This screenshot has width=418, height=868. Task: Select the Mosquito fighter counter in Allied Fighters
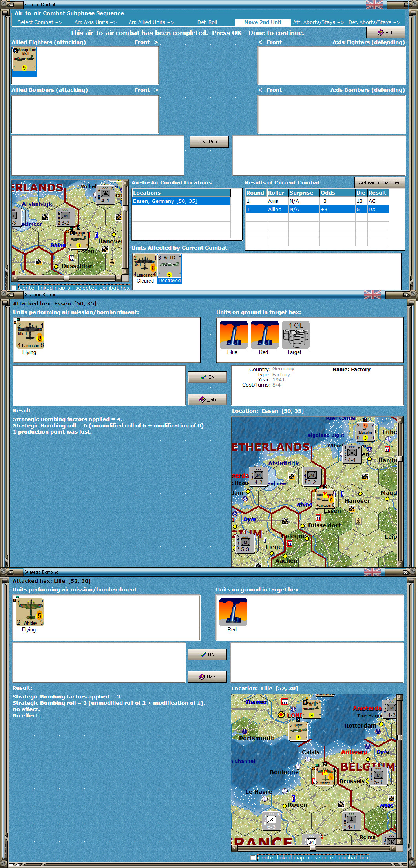[x=24, y=59]
